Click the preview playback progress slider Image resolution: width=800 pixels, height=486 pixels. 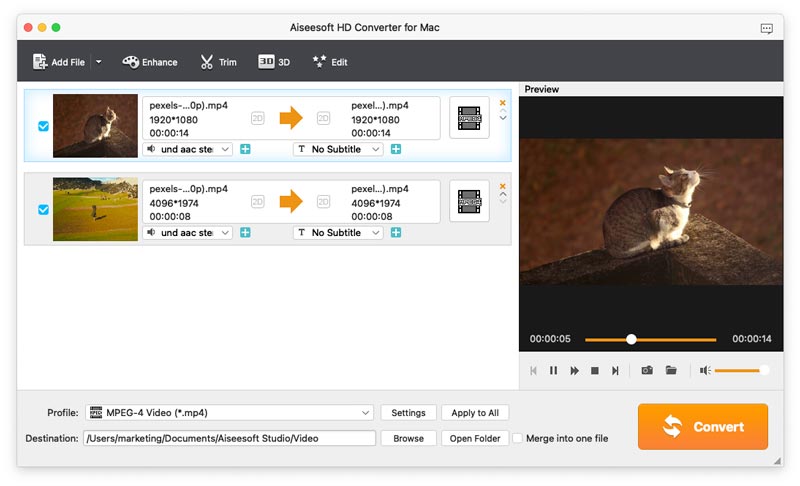click(651, 339)
